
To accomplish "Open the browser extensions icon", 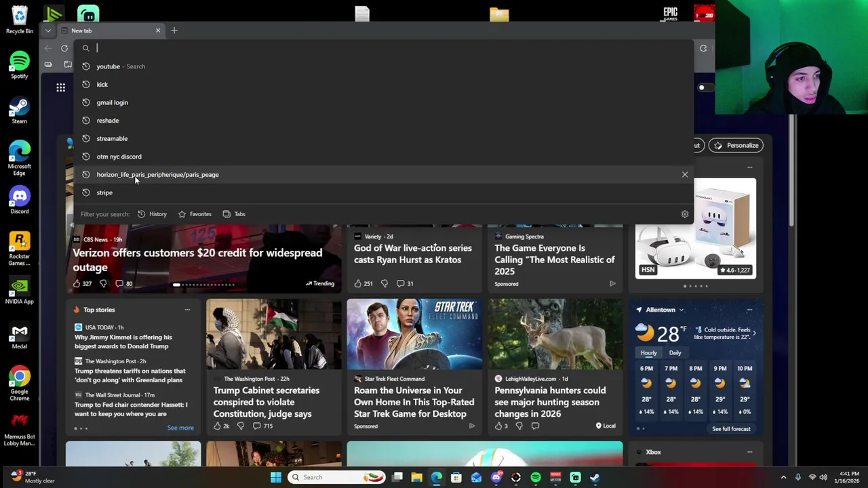I will [x=703, y=48].
